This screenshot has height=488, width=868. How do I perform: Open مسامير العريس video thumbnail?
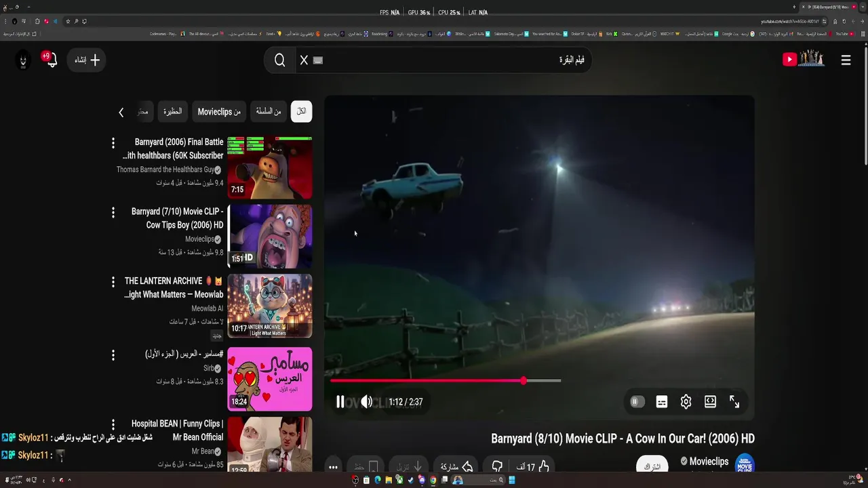click(x=270, y=379)
